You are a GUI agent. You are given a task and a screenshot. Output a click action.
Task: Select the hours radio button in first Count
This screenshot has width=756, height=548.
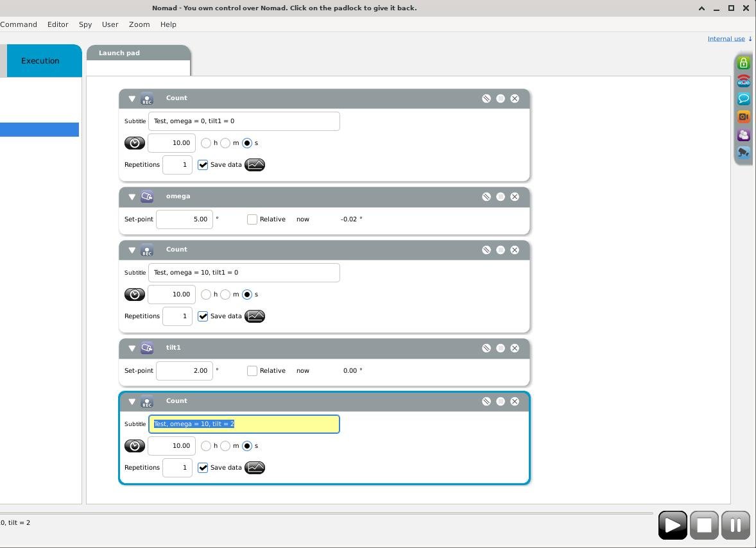click(x=206, y=143)
